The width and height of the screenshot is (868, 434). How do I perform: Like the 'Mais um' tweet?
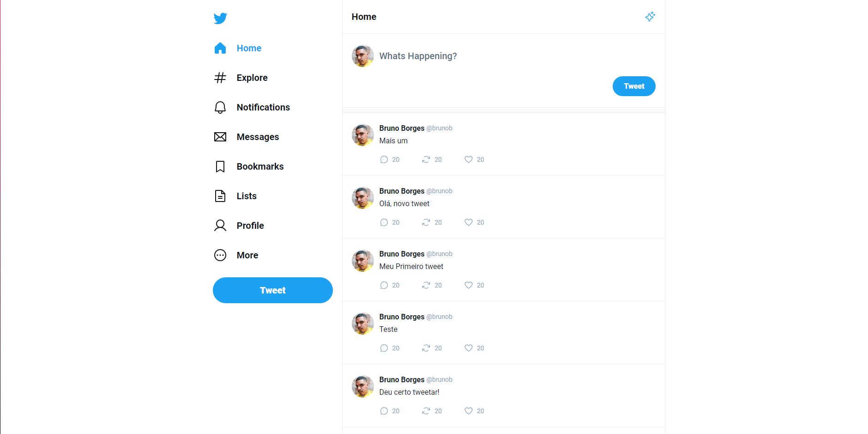click(x=469, y=159)
